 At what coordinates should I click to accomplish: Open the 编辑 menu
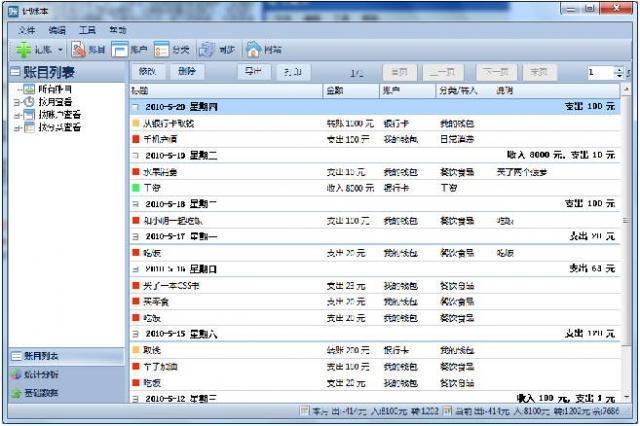[x=57, y=30]
